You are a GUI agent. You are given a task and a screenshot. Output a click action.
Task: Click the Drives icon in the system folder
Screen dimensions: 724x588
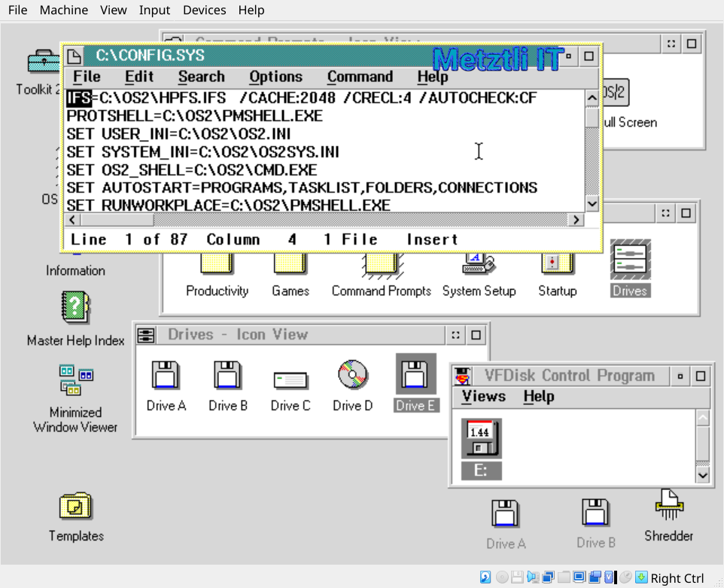630,260
